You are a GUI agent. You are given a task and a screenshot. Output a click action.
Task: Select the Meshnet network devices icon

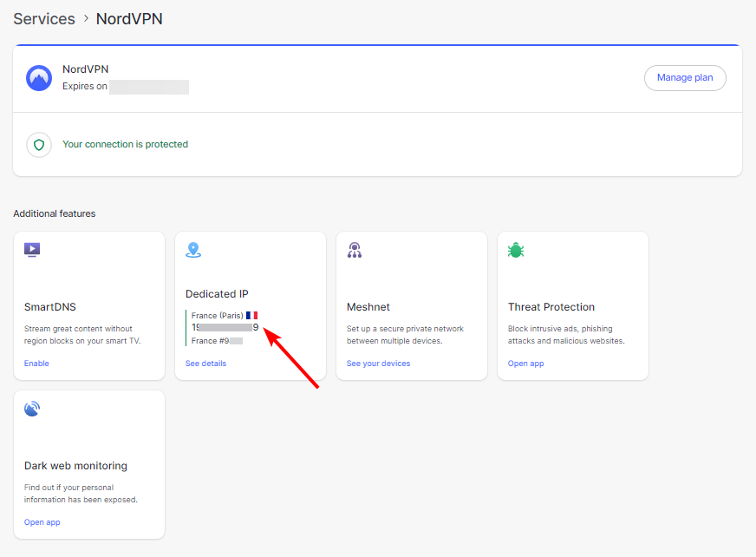pyautogui.click(x=355, y=249)
